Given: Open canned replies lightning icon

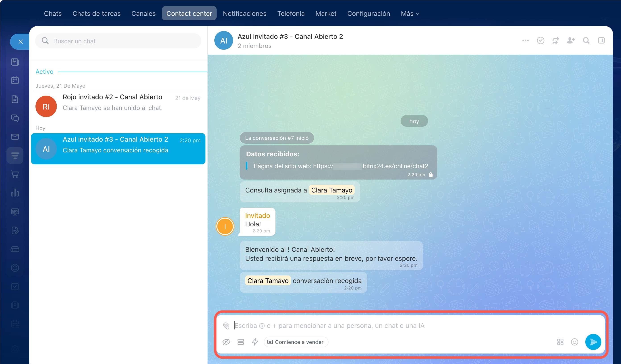Looking at the screenshot, I should tap(255, 342).
